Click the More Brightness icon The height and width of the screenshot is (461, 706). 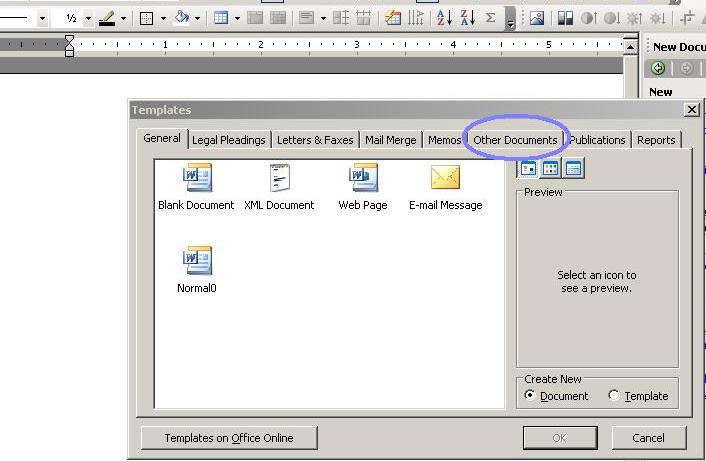(634, 18)
